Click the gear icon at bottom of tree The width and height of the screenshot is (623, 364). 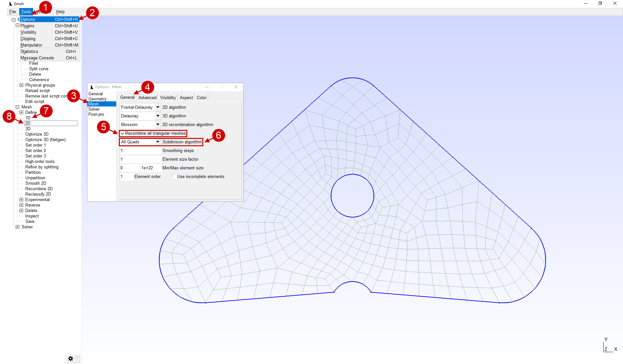(x=71, y=359)
